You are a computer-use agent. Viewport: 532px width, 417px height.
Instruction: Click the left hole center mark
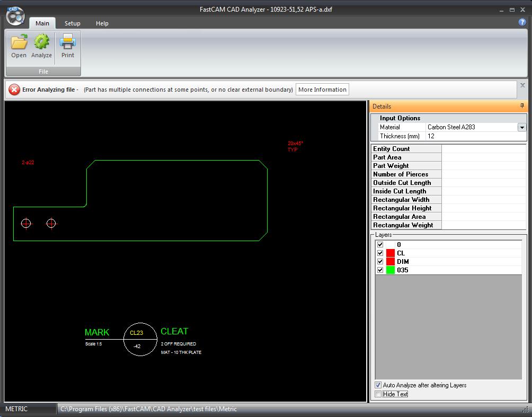[26, 223]
